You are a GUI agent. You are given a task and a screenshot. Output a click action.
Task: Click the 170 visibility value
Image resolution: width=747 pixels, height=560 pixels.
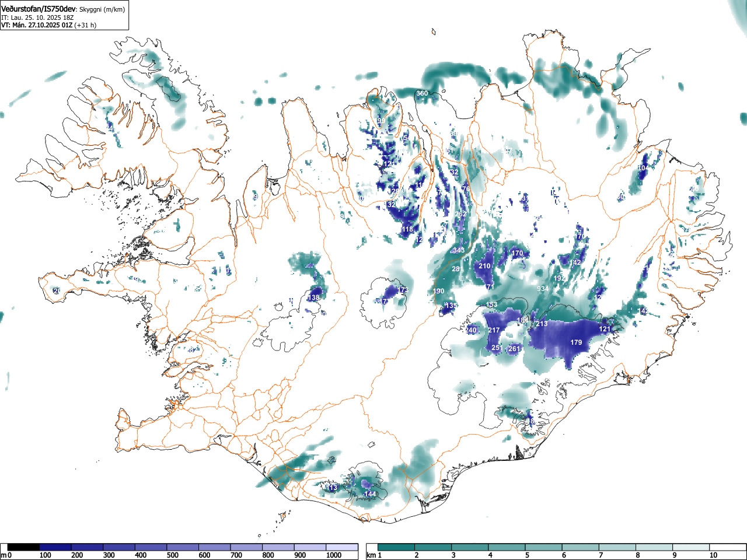point(517,253)
